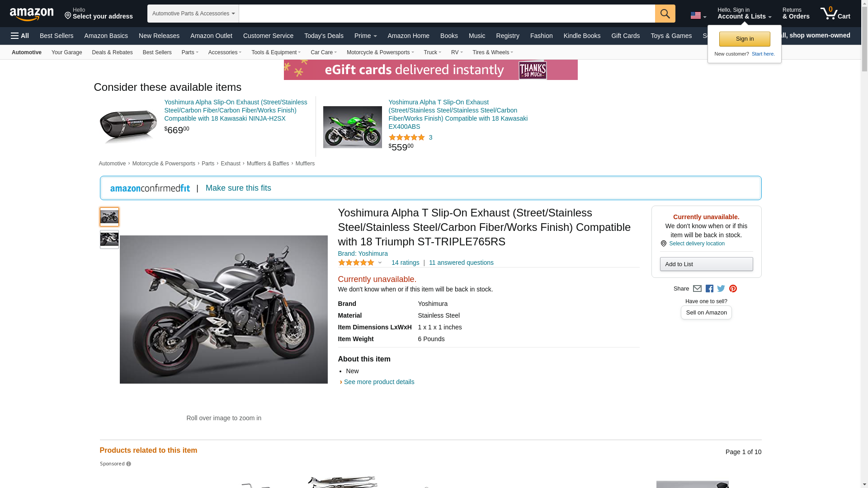Share product on Pinterest icon

coord(733,289)
